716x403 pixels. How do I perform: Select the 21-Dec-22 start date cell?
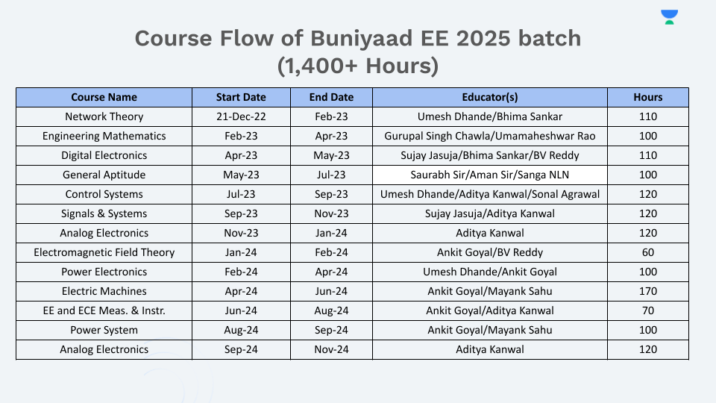tap(241, 117)
